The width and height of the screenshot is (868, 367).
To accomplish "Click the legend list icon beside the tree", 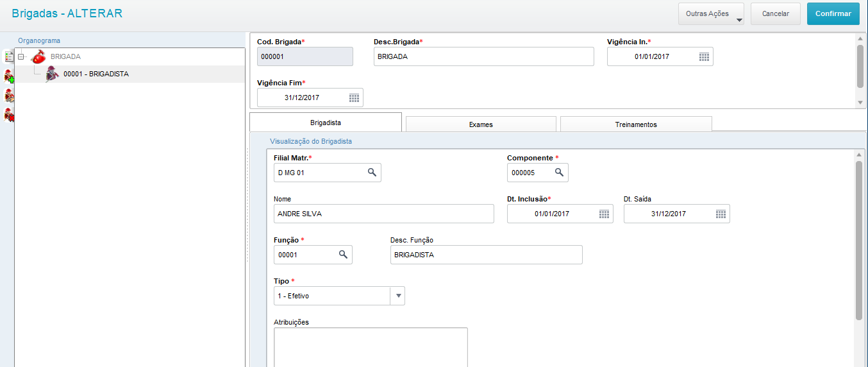I will pyautogui.click(x=9, y=56).
